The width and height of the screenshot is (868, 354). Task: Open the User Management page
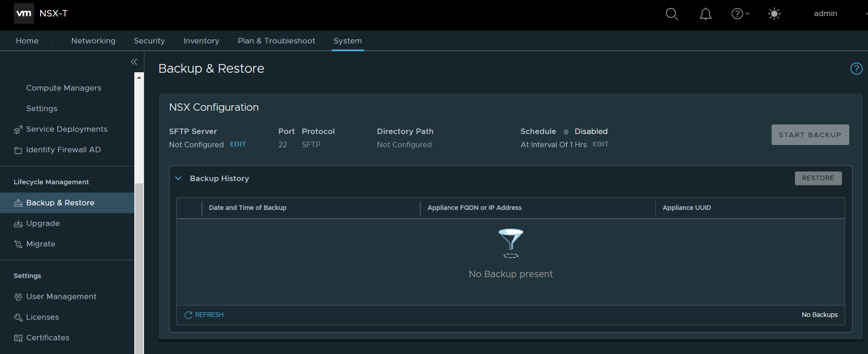click(61, 296)
